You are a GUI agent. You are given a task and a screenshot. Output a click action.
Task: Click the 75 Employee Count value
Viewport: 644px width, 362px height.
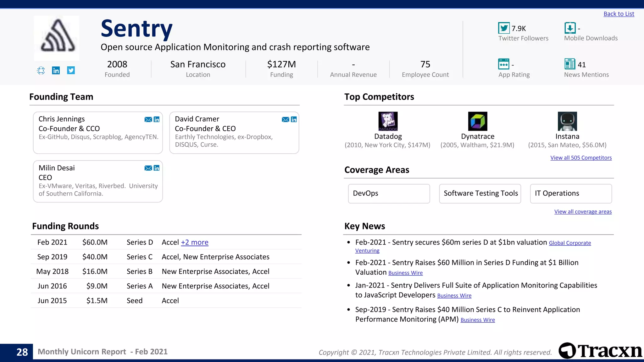pyautogui.click(x=425, y=64)
